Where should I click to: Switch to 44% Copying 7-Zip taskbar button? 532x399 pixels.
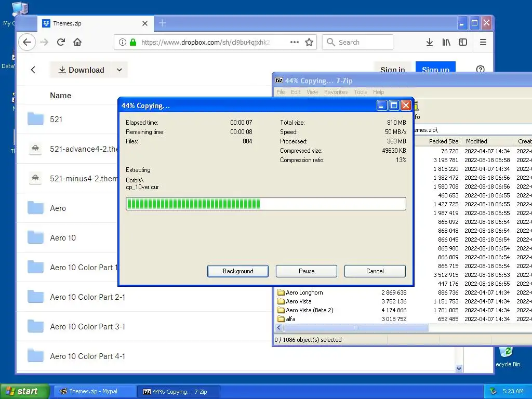tap(179, 392)
